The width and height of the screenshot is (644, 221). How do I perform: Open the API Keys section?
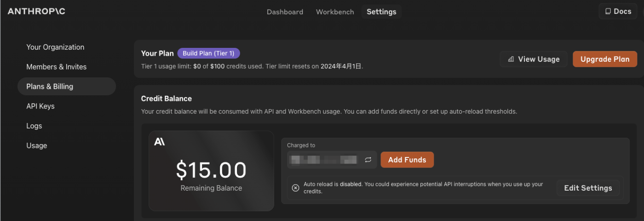(x=40, y=106)
